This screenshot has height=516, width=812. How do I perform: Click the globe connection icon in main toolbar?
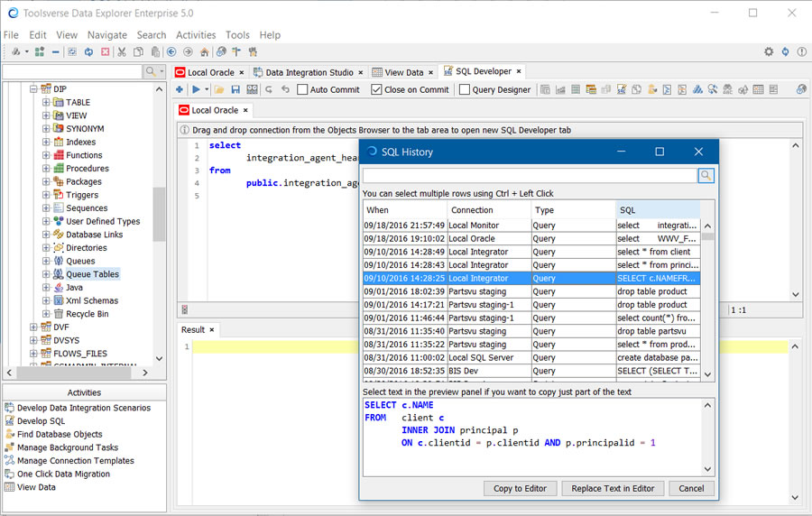[x=221, y=51]
